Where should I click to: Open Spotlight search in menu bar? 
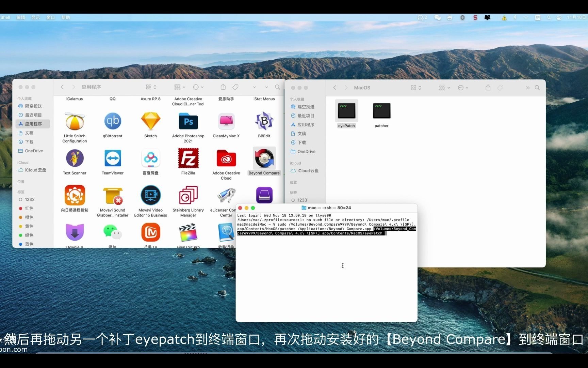(549, 17)
